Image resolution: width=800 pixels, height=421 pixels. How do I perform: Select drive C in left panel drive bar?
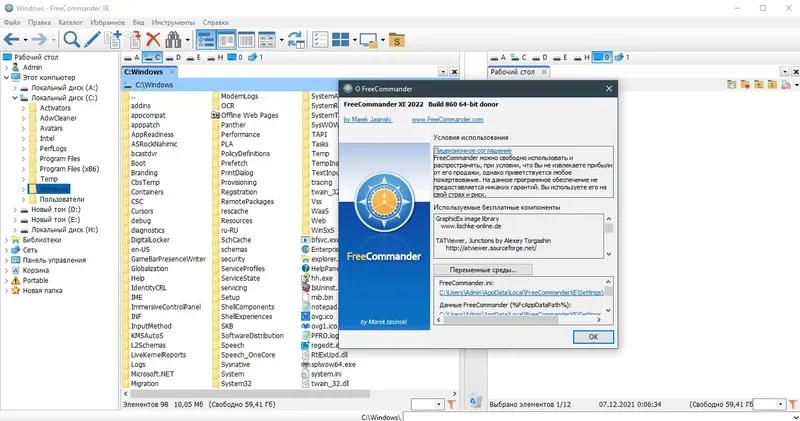pyautogui.click(x=152, y=58)
